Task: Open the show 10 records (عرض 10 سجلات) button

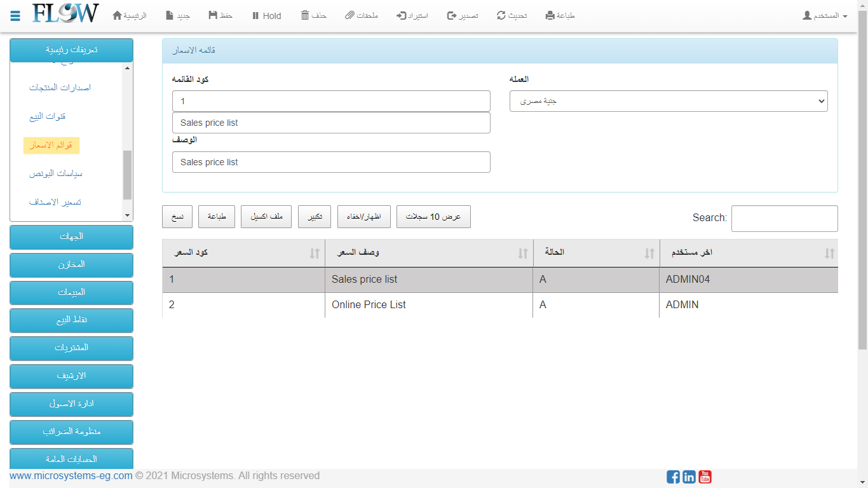Action: point(433,217)
